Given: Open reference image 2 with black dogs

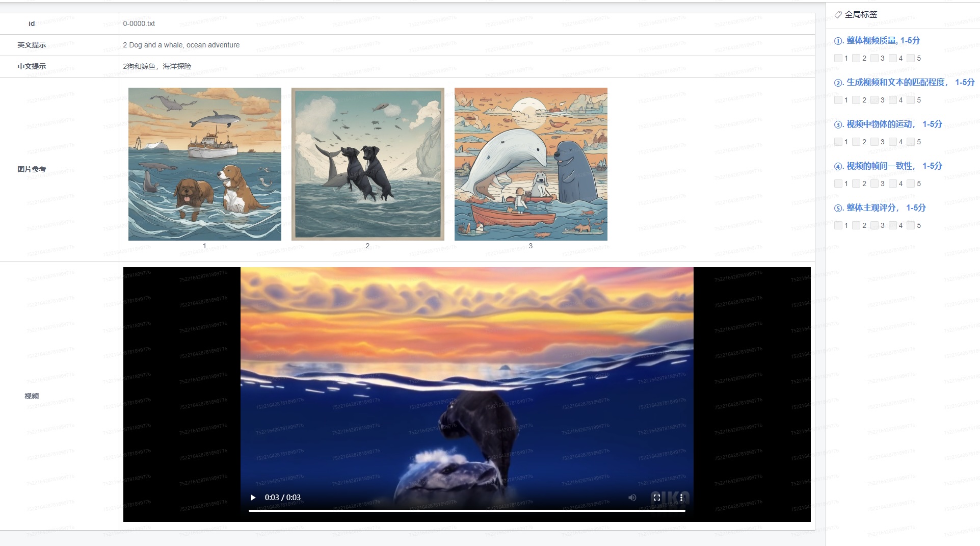Looking at the screenshot, I should (368, 164).
